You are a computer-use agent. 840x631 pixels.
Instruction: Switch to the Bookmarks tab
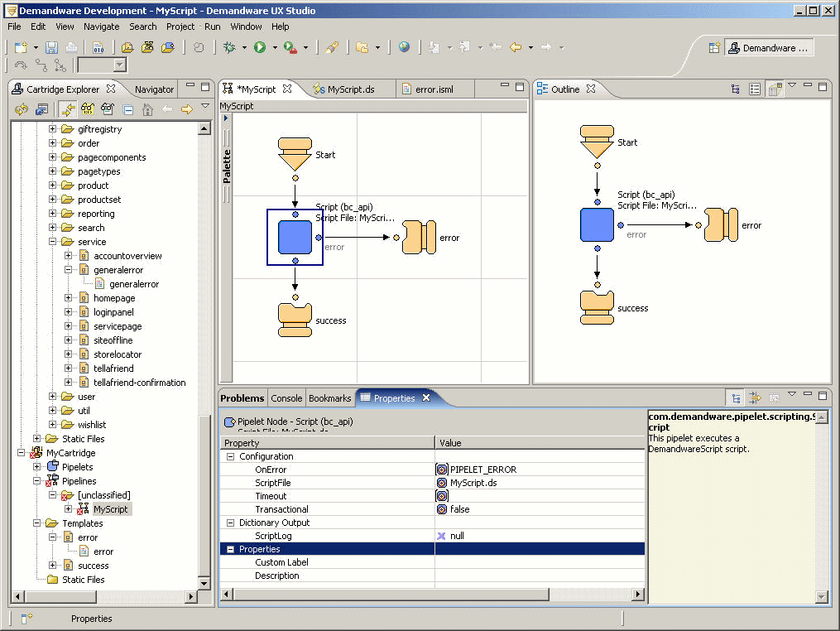[x=329, y=398]
